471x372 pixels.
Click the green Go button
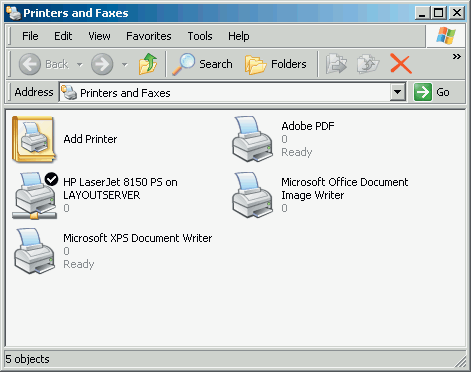click(432, 92)
